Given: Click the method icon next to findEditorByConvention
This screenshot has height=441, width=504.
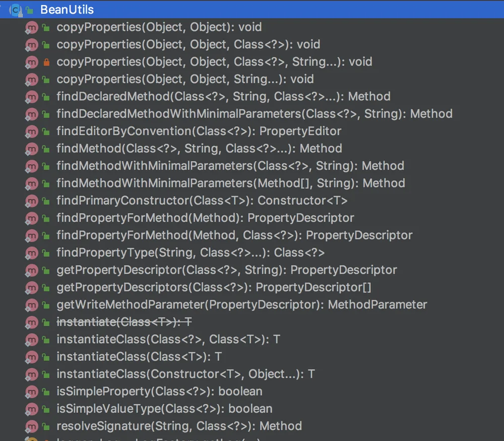Looking at the screenshot, I should (31, 132).
